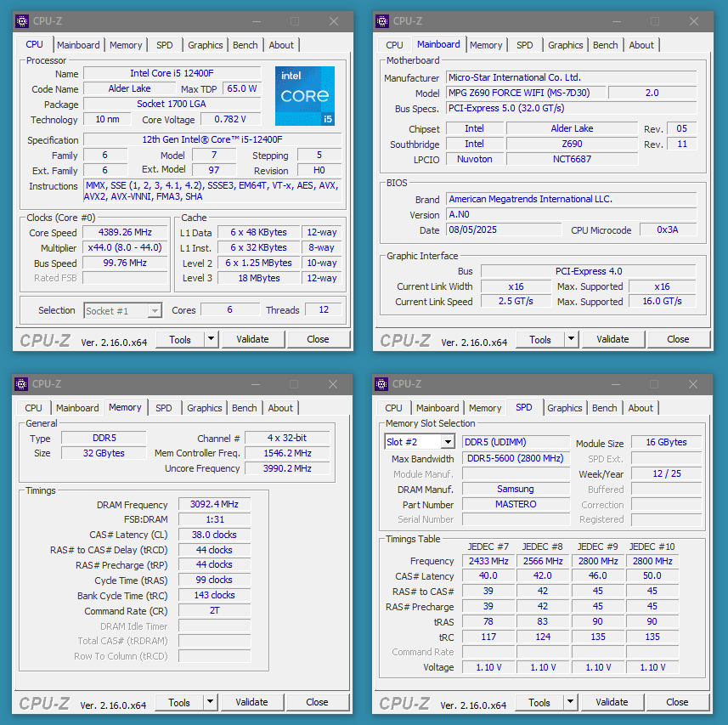Click the Intel Core i5 logo badge

304,96
